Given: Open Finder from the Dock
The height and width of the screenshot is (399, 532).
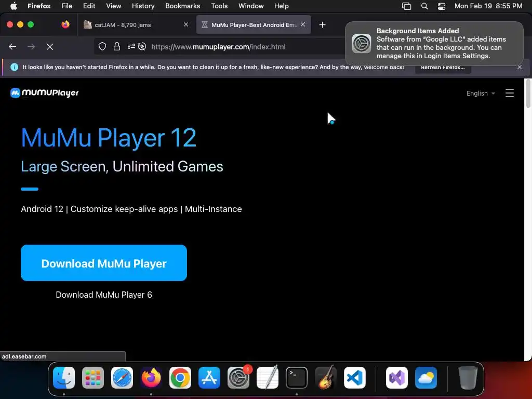Looking at the screenshot, I should 64,377.
